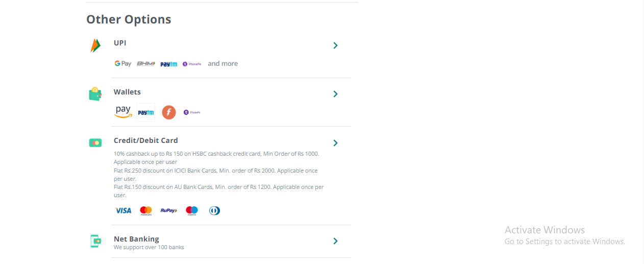Click the PhonePe logo under Wallets
This screenshot has width=644, height=264.
192,112
